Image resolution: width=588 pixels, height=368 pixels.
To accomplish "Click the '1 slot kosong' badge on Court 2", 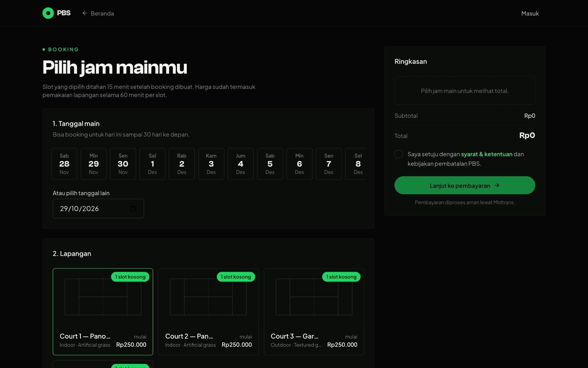I will [x=236, y=277].
